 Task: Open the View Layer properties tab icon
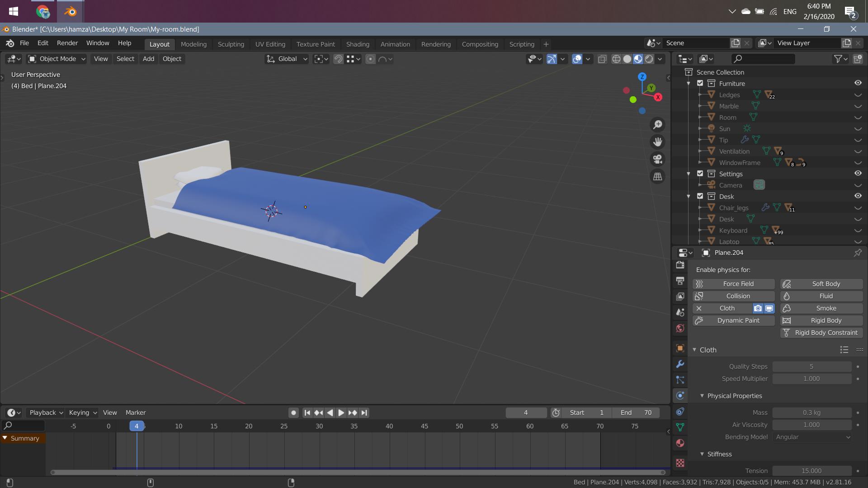pyautogui.click(x=680, y=296)
